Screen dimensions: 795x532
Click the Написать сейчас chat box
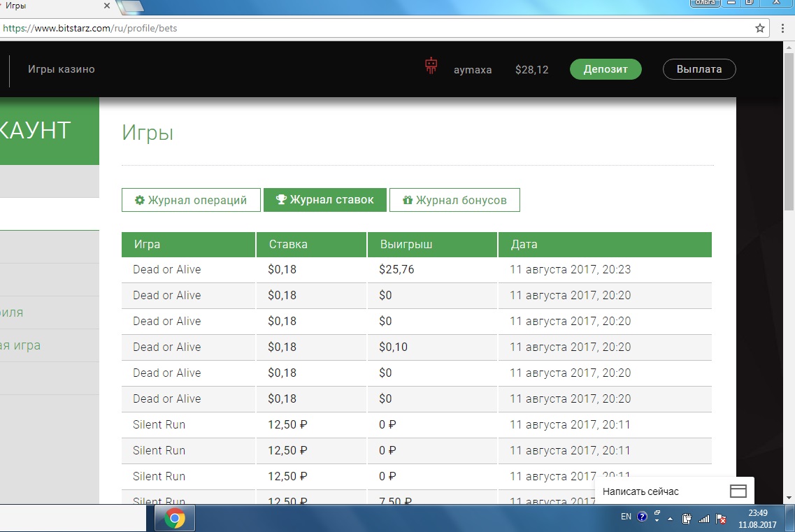point(674,491)
